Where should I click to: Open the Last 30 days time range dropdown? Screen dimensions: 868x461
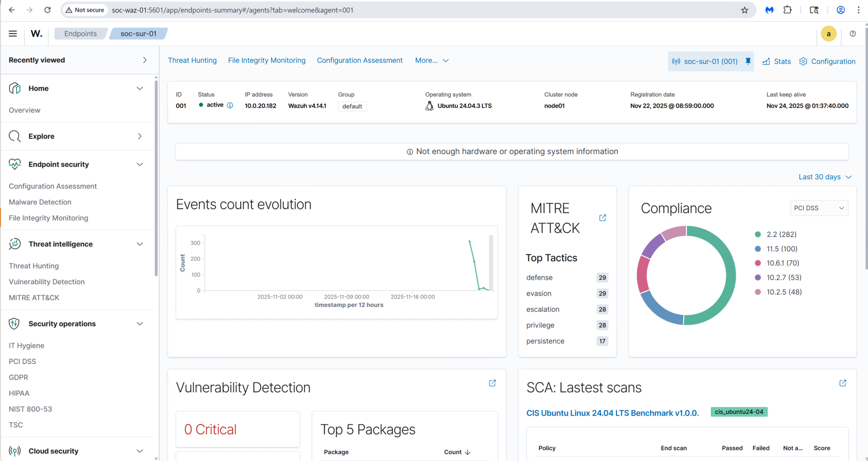coord(825,177)
